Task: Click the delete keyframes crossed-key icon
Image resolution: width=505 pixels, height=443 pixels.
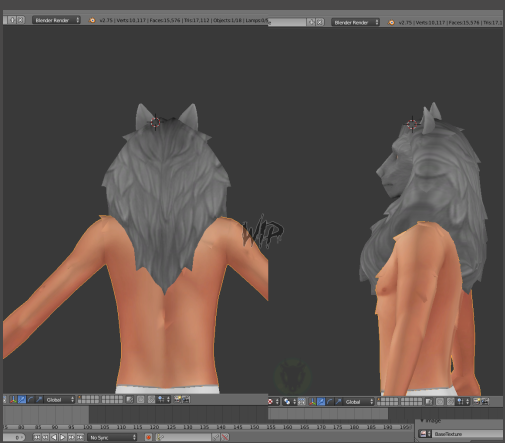Action: (225, 437)
